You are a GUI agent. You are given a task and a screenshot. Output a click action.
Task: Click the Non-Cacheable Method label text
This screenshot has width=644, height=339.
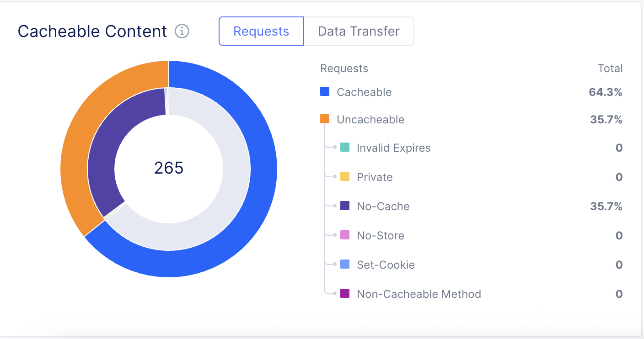[419, 293]
